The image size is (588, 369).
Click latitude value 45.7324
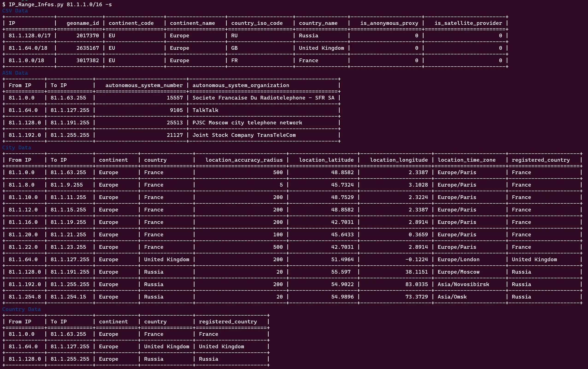(x=342, y=185)
